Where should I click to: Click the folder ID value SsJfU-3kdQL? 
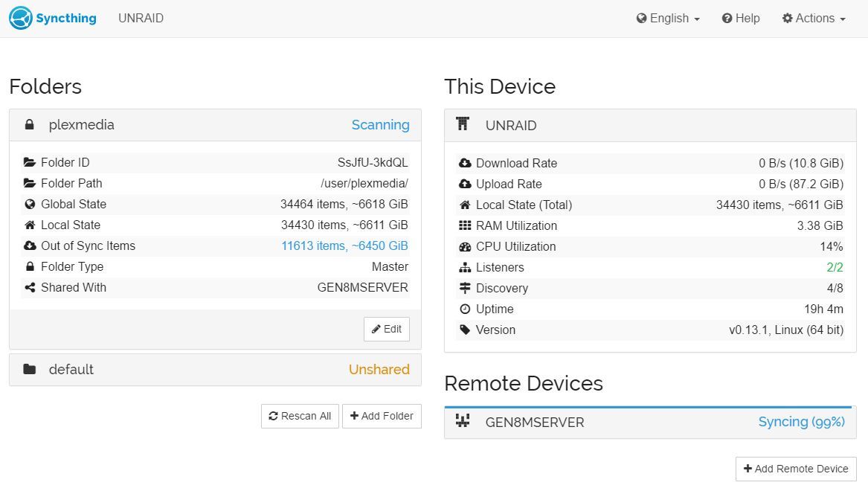pyautogui.click(x=373, y=163)
